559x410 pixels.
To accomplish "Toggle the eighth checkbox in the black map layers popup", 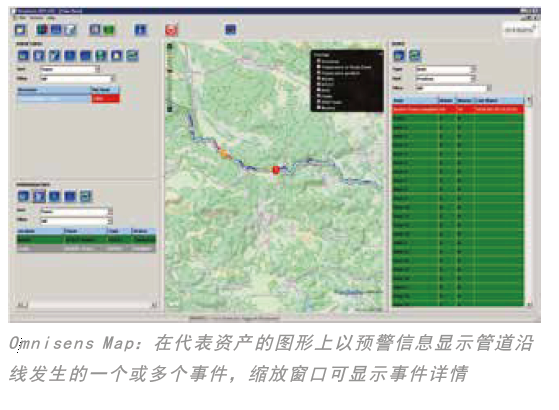I will [319, 101].
